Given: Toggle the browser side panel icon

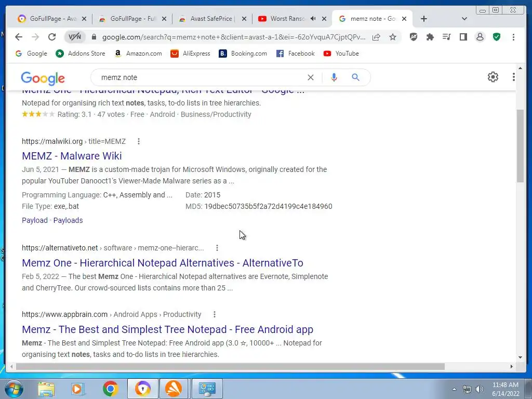Looking at the screenshot, I should [x=463, y=37].
